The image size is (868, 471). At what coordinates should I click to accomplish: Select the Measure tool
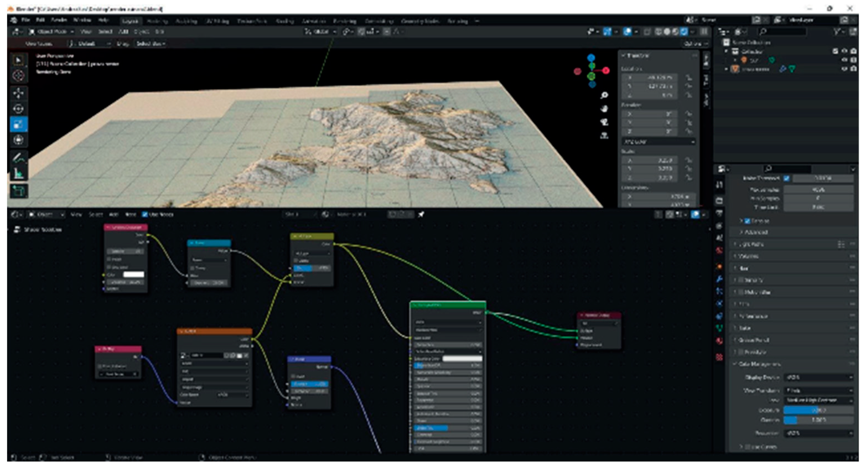(x=18, y=174)
